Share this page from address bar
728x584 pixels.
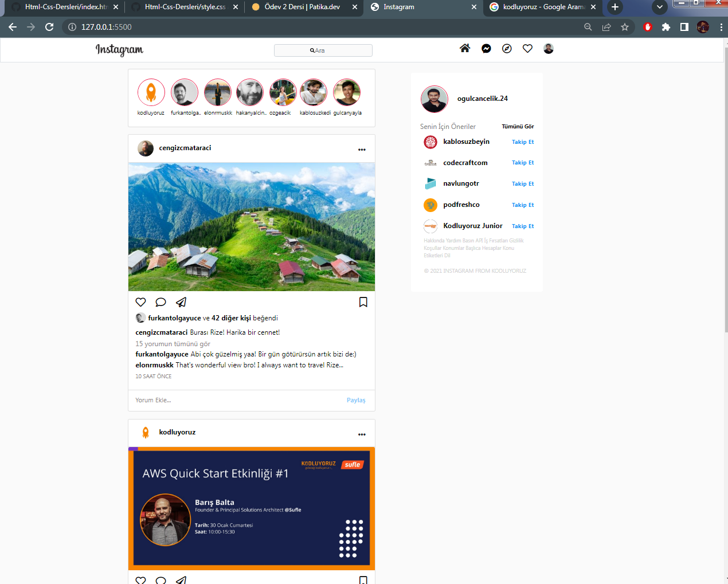(606, 27)
